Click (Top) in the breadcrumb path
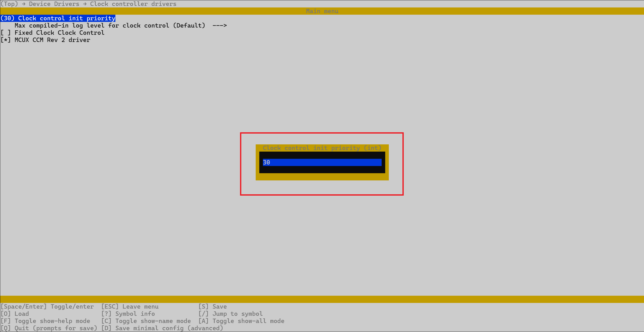This screenshot has width=644, height=332. coord(9,4)
